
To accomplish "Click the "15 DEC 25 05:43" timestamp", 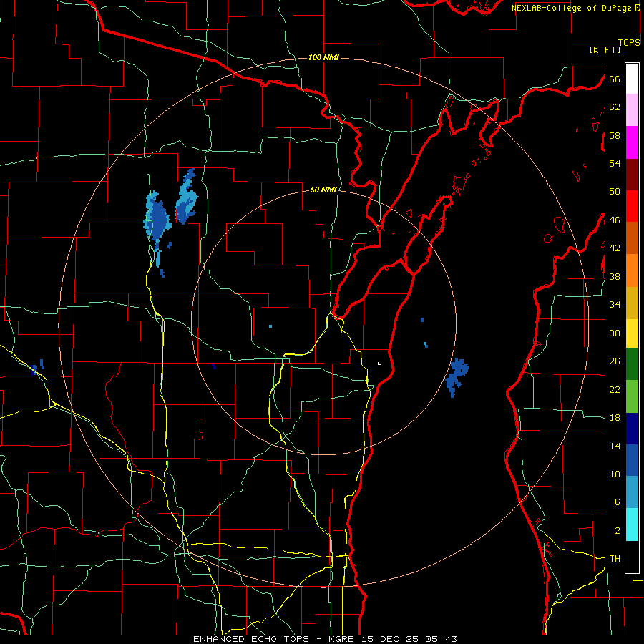I will pos(409,639).
